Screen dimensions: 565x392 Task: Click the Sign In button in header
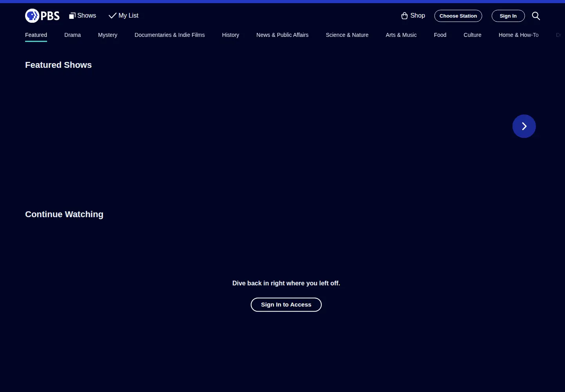tap(508, 16)
